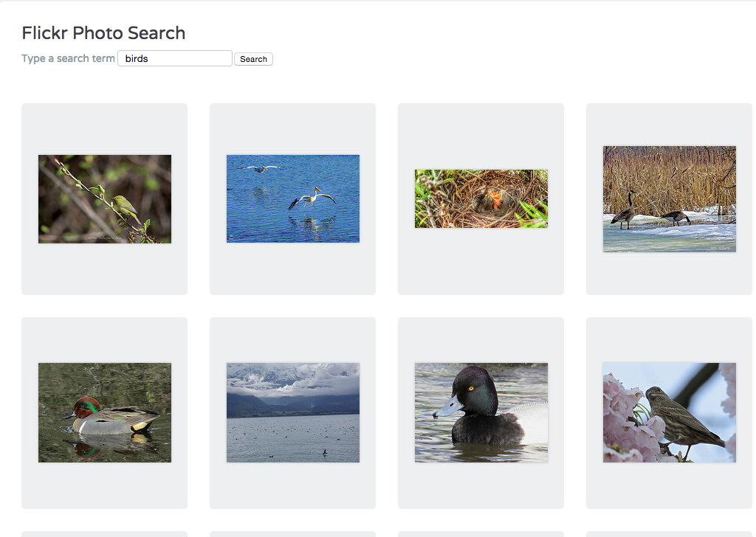Open the green-winged teal duck photo
Screen dimensions: 756x537
click(105, 412)
